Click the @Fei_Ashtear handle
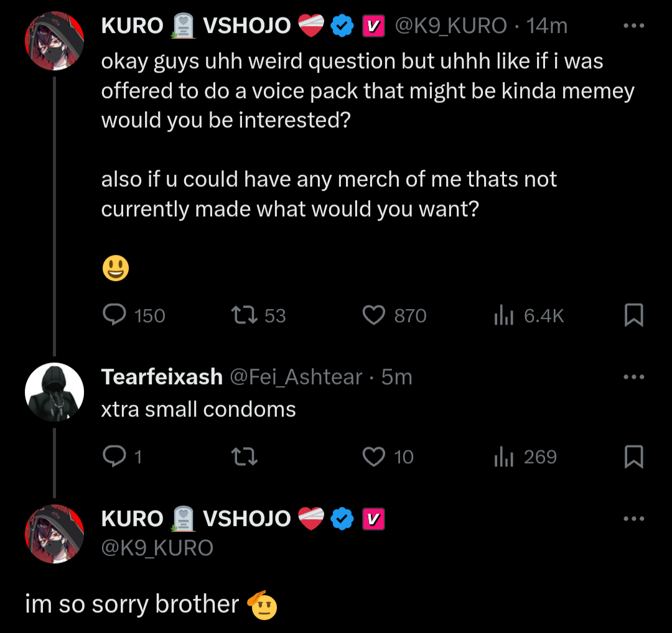The height and width of the screenshot is (633, 672). tap(296, 377)
